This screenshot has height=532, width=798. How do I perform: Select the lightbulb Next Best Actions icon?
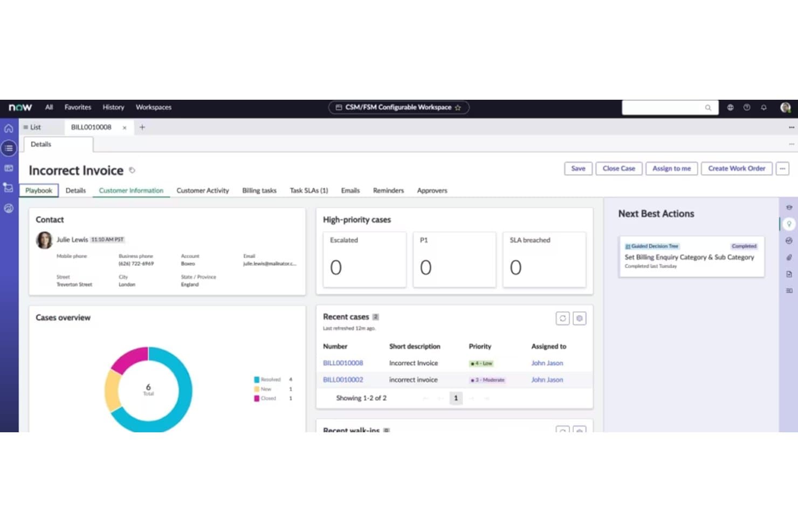[x=789, y=224]
